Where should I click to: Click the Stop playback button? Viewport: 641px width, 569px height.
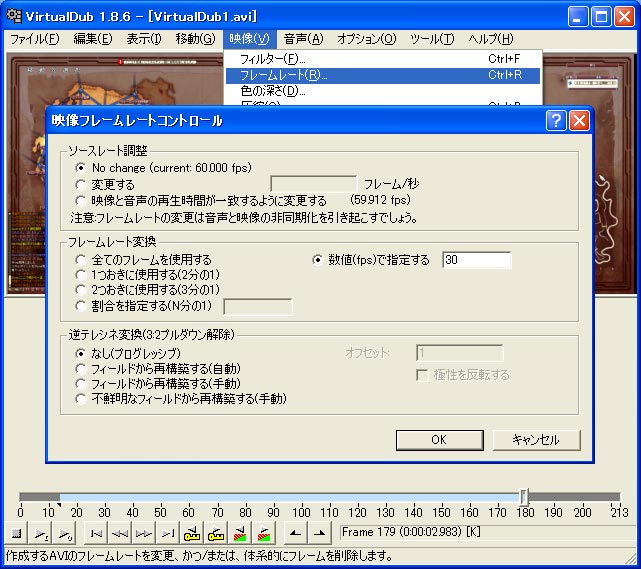coord(16,533)
